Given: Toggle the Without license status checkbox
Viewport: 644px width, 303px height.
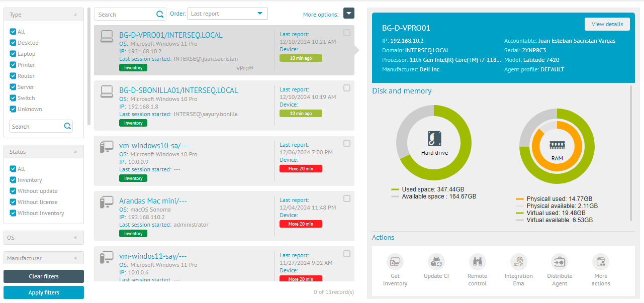Looking at the screenshot, I should tap(13, 202).
